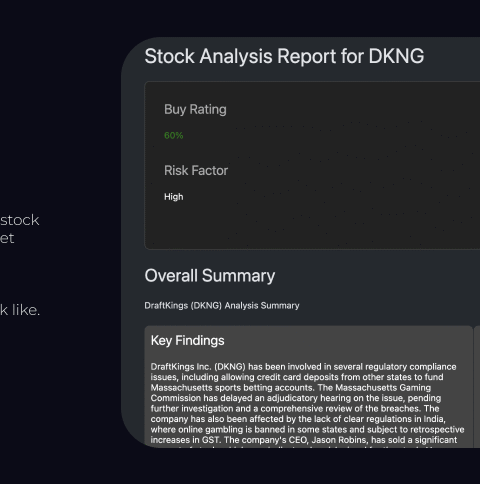Select the Buy Rating label
480x484 pixels.
(x=195, y=110)
